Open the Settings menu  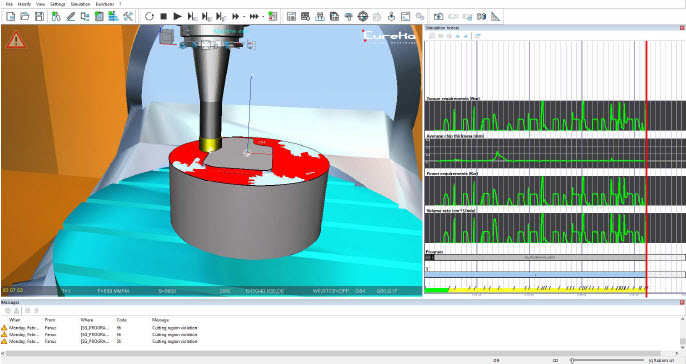click(x=57, y=4)
